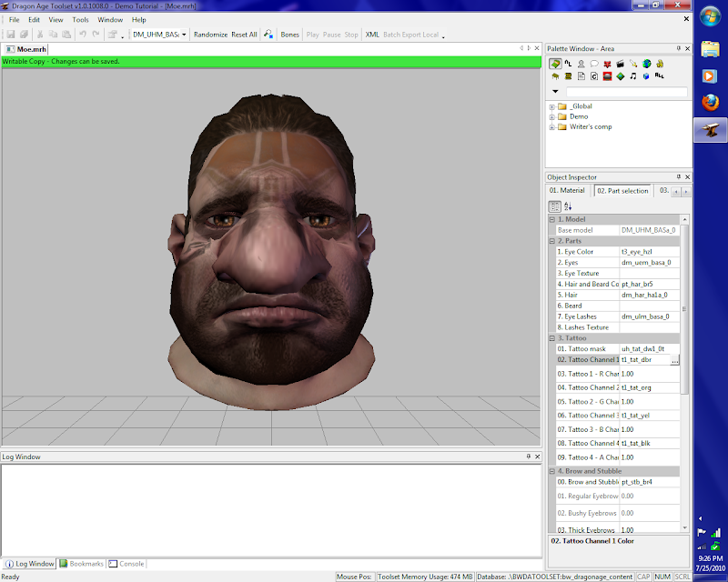728x582 pixels.
Task: Click the Reset All button
Action: [245, 35]
